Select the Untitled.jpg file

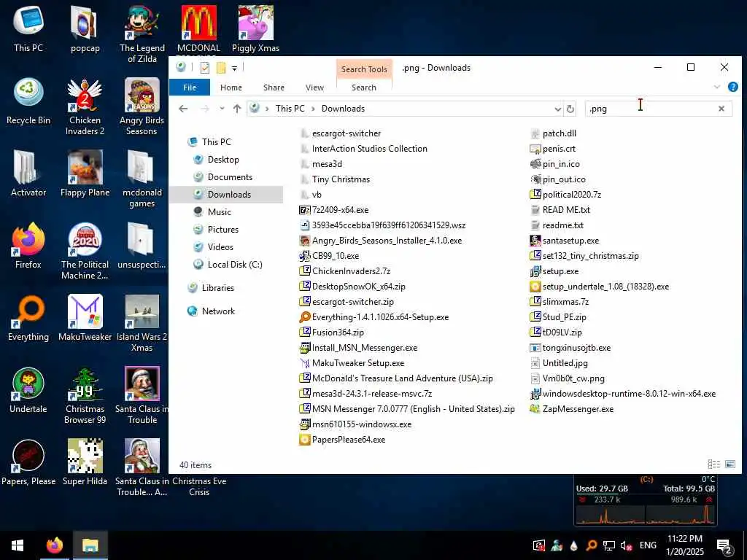coord(559,363)
